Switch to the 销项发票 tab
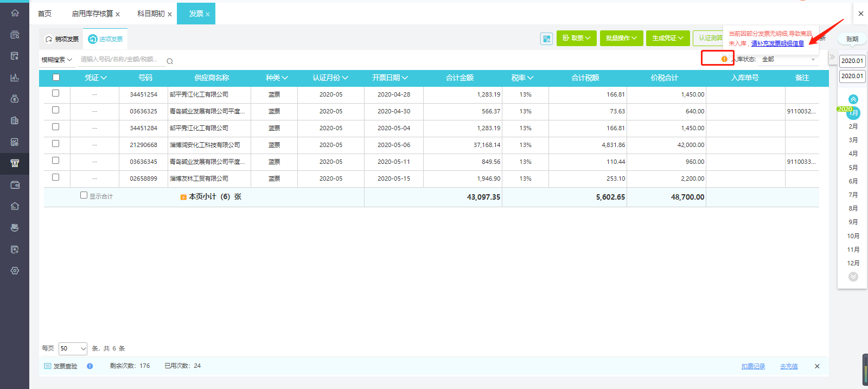Screen dimensions: 868x389 click(62, 39)
